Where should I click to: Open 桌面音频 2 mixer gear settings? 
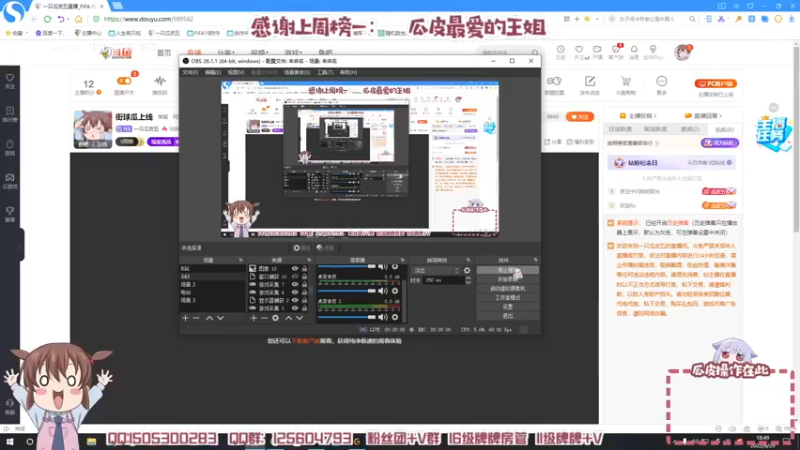(x=395, y=317)
